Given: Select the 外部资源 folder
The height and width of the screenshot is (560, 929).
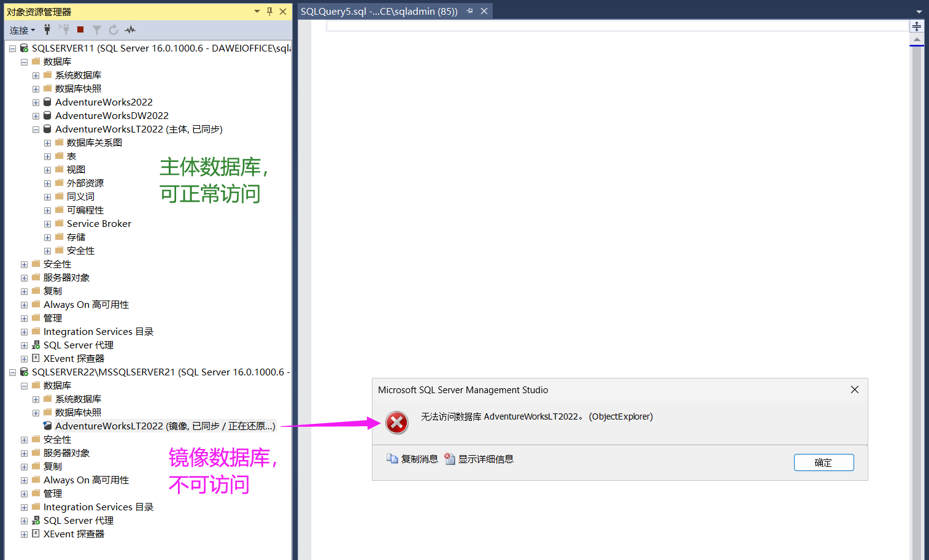Looking at the screenshot, I should (x=85, y=183).
